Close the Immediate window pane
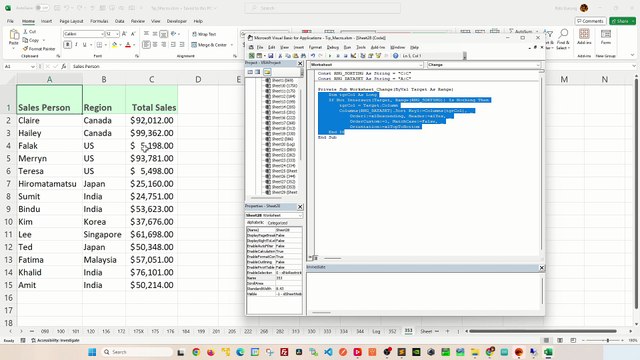The image size is (640, 360). [x=542, y=268]
